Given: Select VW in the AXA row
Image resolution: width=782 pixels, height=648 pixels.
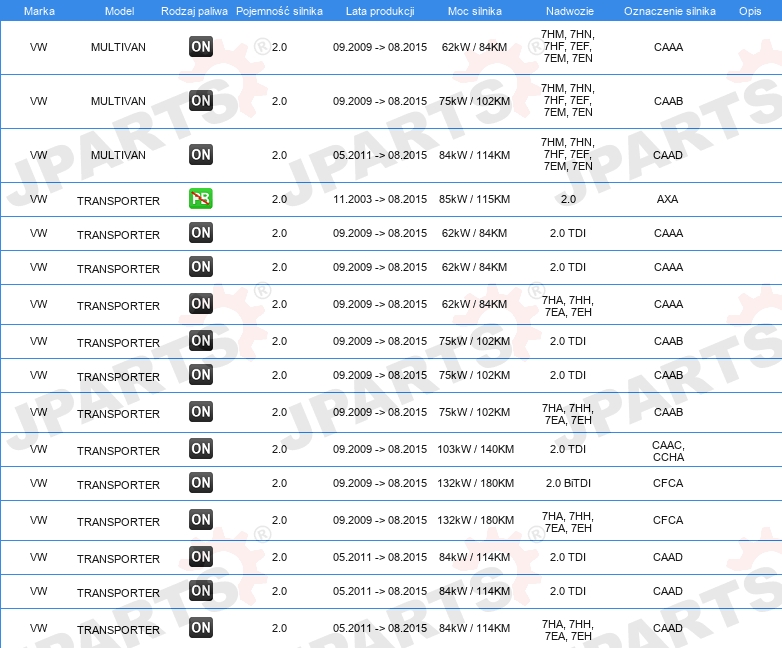Looking at the screenshot, I should (x=38, y=199).
